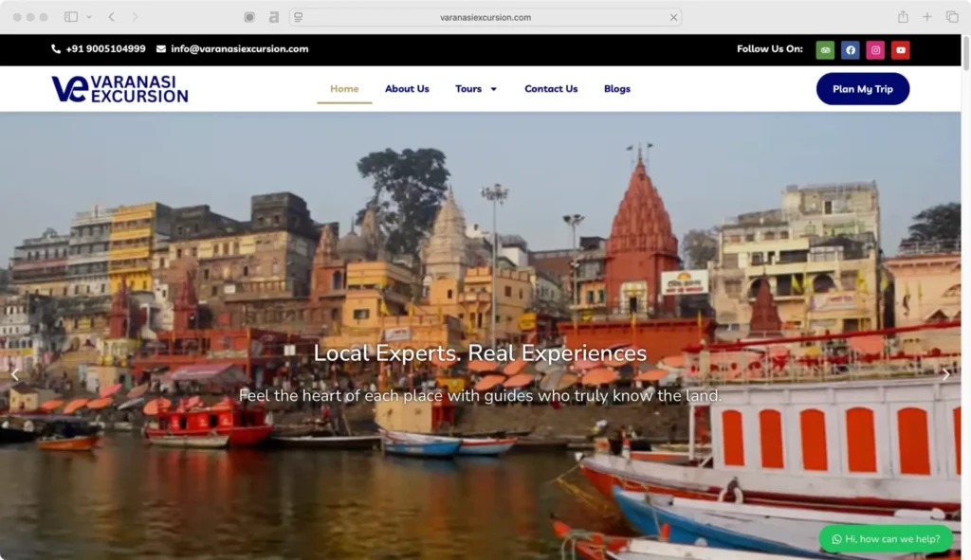The height and width of the screenshot is (560, 971).
Task: Click the Plan My Trip button
Action: [863, 88]
